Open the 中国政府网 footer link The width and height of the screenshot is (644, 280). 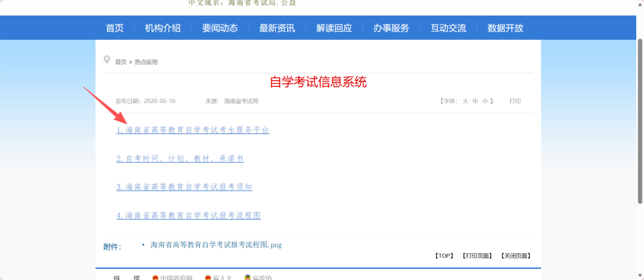[176, 278]
